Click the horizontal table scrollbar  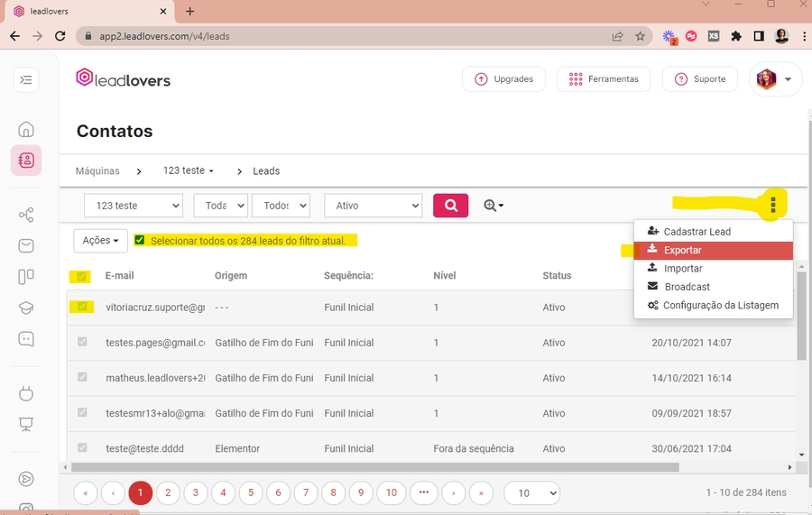pos(374,467)
